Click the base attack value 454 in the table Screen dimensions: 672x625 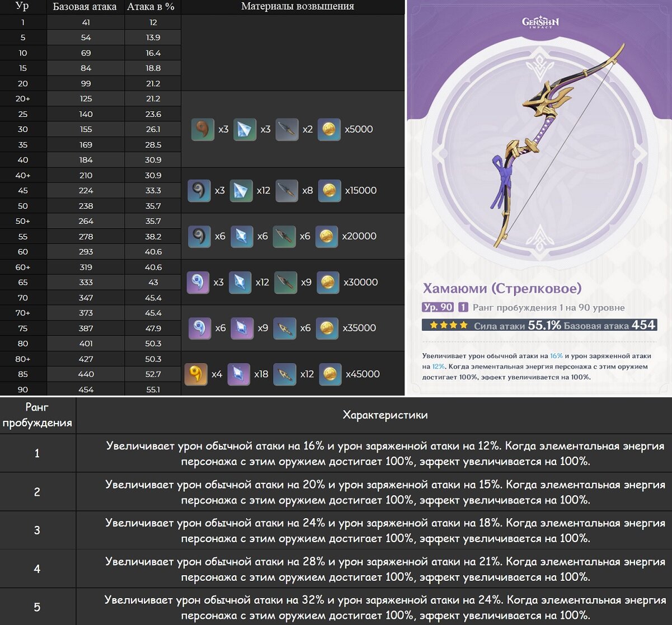click(x=86, y=389)
